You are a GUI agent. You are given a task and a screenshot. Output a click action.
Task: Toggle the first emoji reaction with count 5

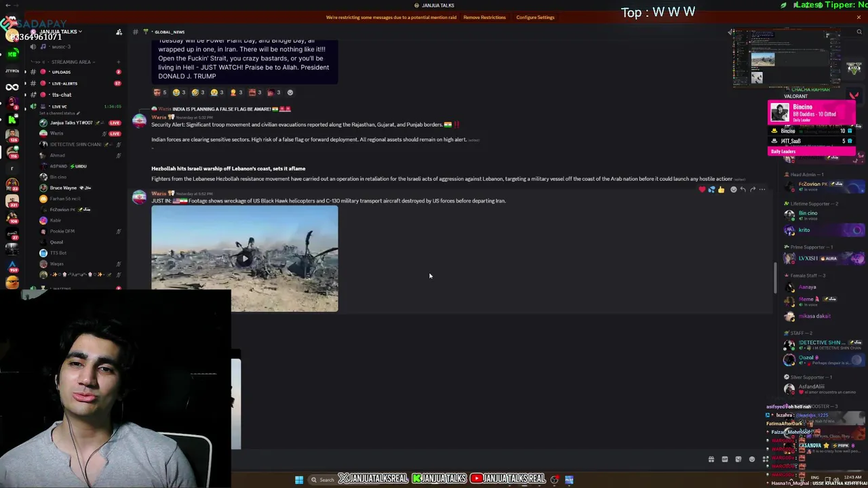pos(160,92)
